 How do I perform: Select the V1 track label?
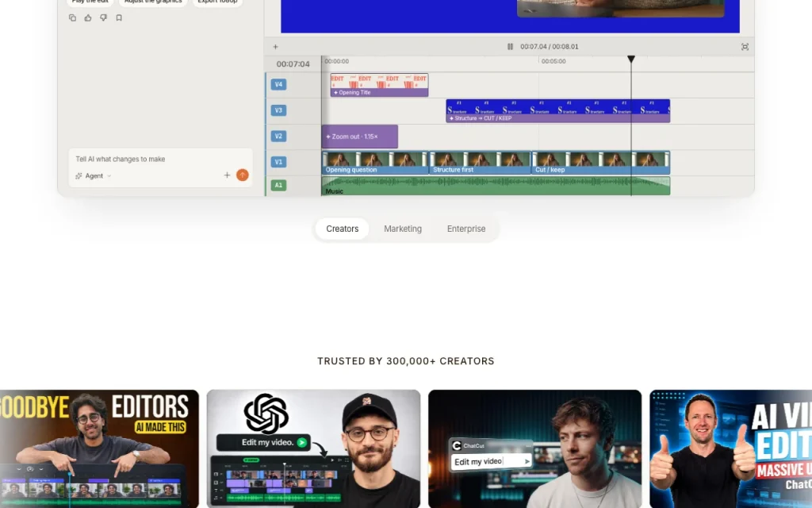pyautogui.click(x=278, y=162)
